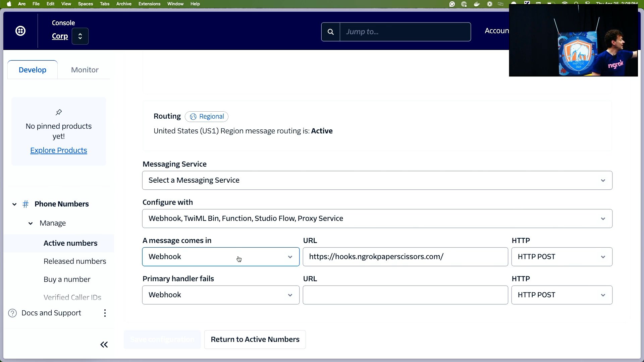
Task: Click the search magnifier icon
Action: click(x=331, y=32)
